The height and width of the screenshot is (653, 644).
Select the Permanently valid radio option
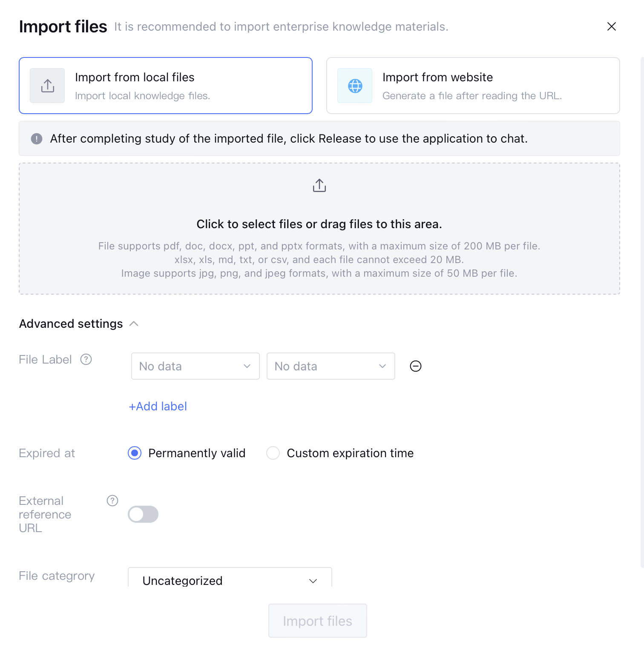click(135, 453)
